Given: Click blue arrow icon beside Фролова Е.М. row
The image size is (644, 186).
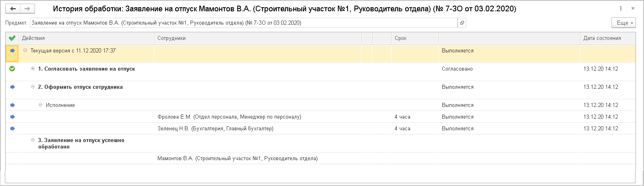Looking at the screenshot, I should (12, 117).
